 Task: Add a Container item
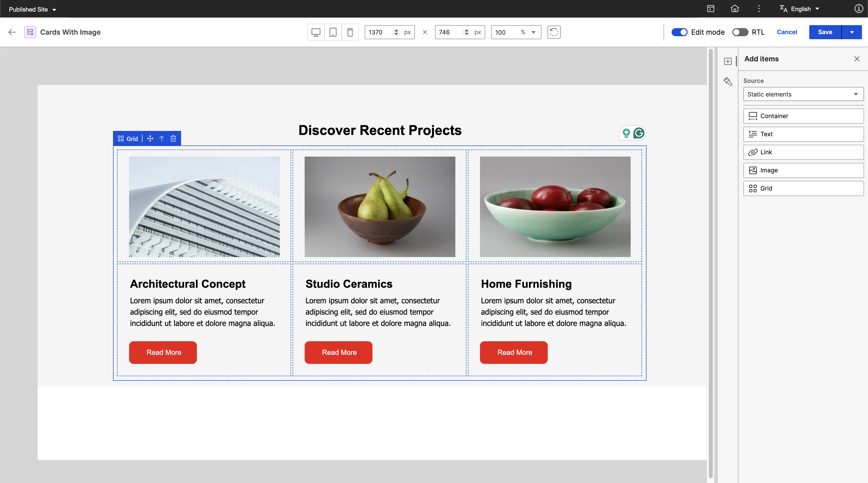[803, 116]
